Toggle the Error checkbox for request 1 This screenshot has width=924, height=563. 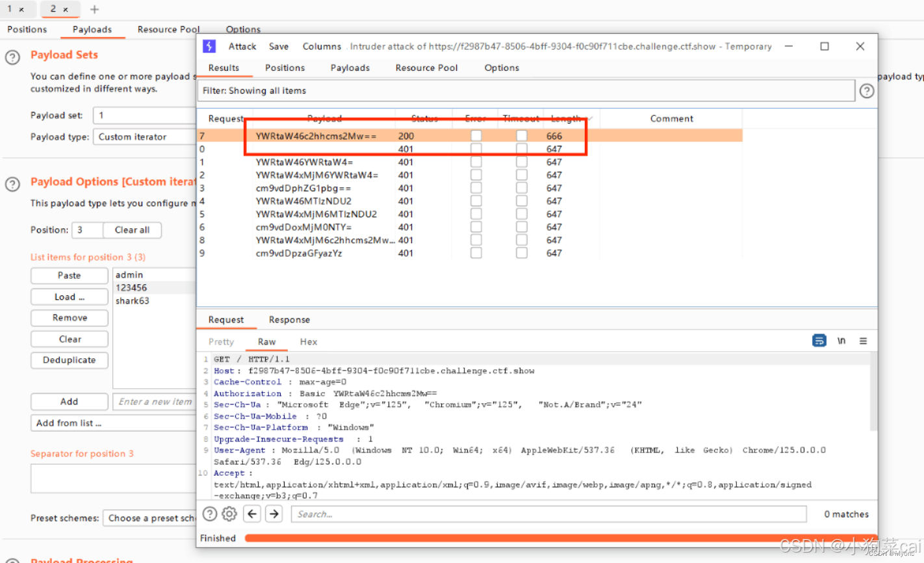click(x=476, y=162)
